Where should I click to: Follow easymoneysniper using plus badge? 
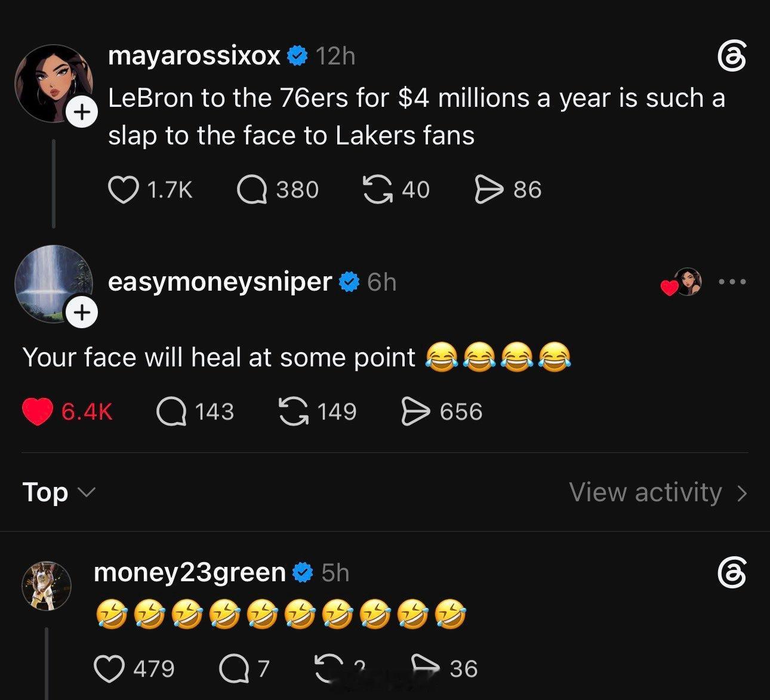[81, 313]
